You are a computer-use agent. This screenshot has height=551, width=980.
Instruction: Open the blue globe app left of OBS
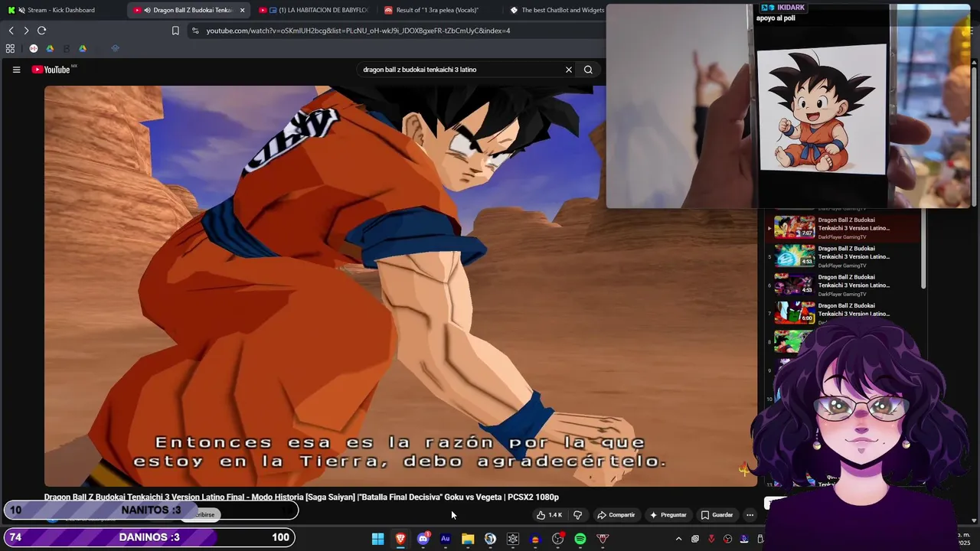tap(490, 539)
